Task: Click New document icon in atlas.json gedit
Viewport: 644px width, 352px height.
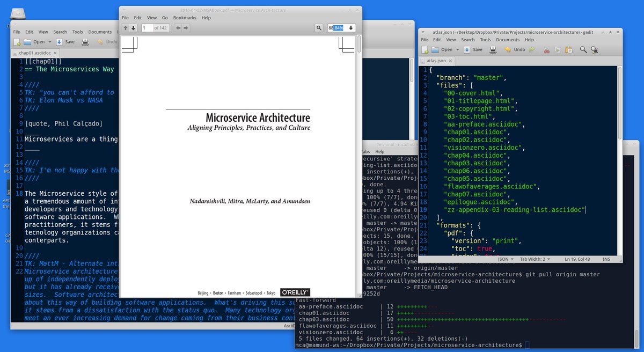Action: (x=425, y=49)
